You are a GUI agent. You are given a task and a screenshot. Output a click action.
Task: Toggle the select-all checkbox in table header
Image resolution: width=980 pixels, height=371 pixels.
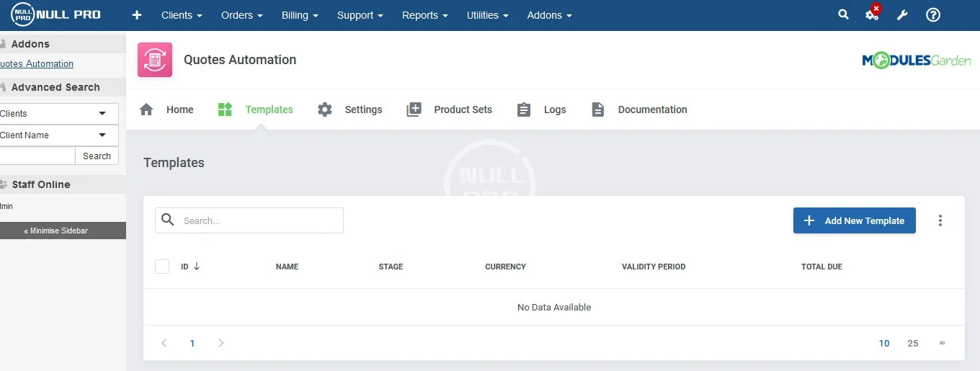(162, 267)
